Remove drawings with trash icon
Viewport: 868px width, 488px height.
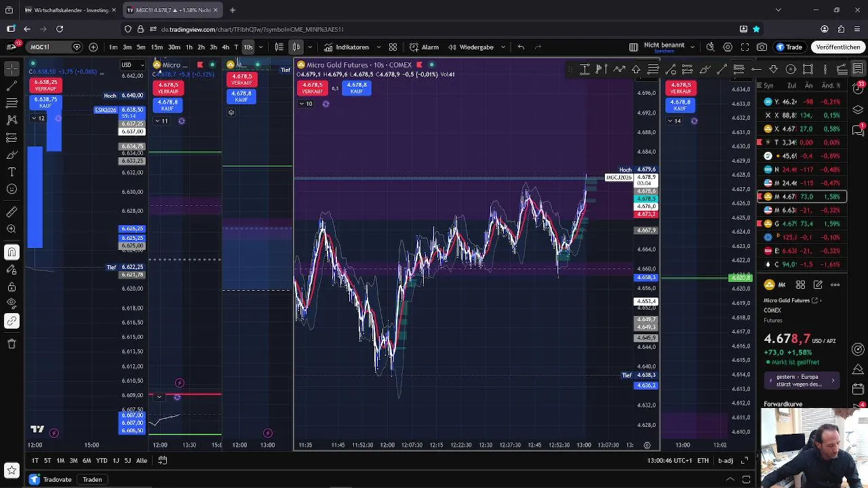click(x=12, y=344)
